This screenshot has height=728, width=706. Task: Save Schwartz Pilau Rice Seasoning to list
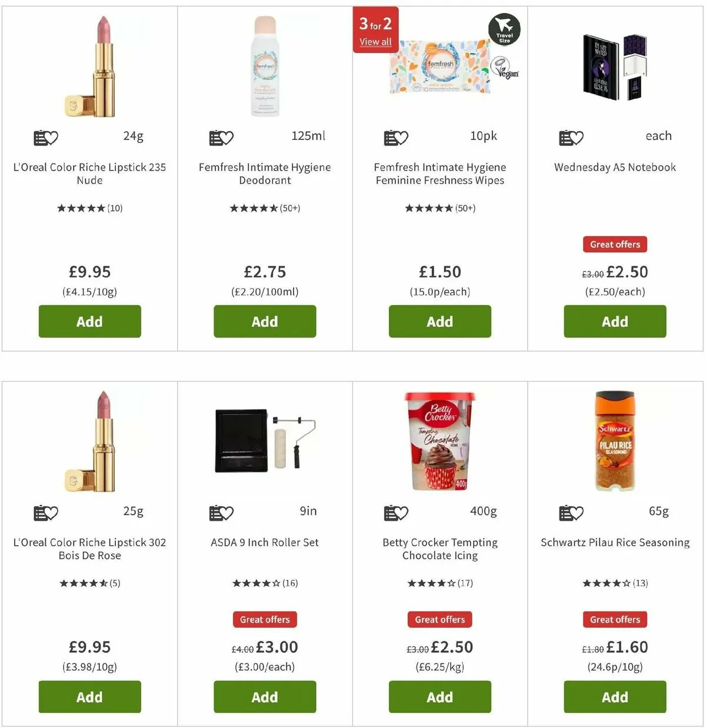[x=571, y=513]
